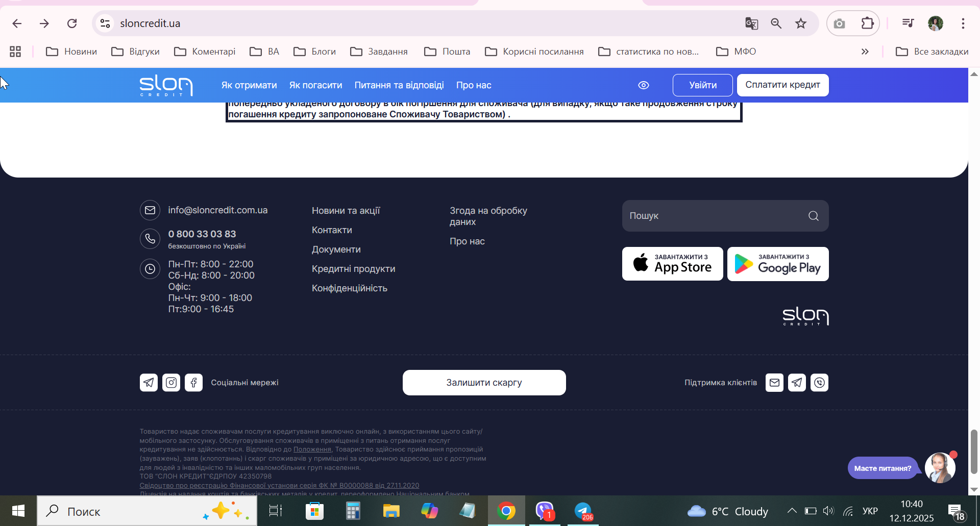Click the Залишити скаргу button
980x526 pixels.
(484, 383)
